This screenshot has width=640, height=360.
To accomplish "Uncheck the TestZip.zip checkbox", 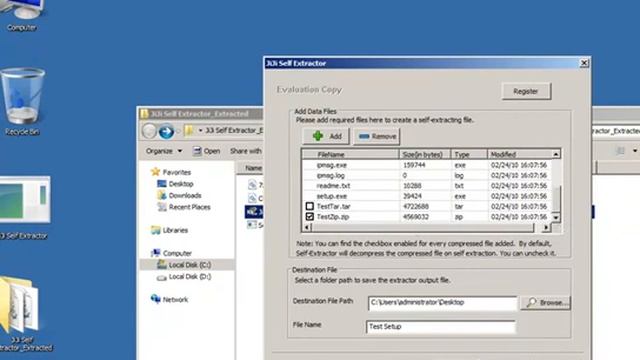I will coord(310,216).
